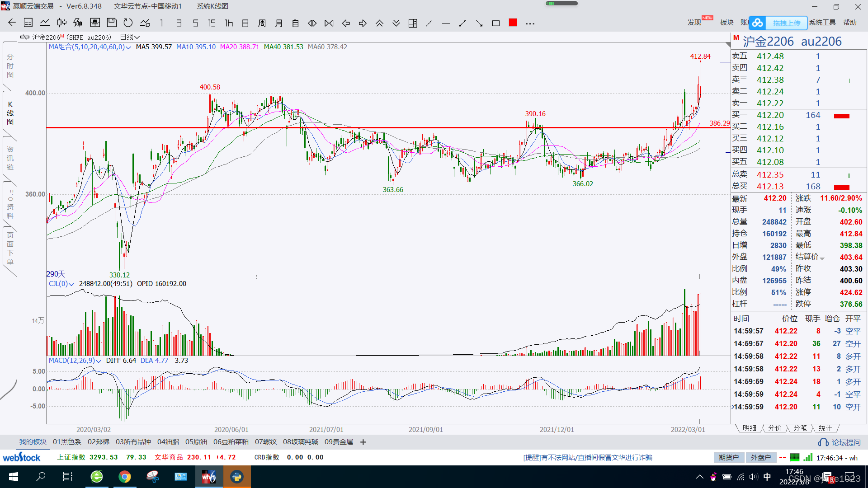Expand the 日线 period dropdown
The width and height of the screenshot is (868, 488).
click(x=130, y=37)
